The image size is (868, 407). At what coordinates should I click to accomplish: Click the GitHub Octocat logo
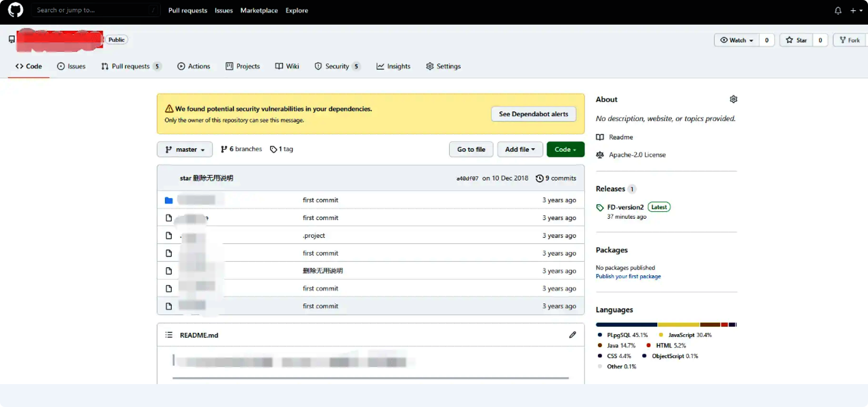(15, 10)
